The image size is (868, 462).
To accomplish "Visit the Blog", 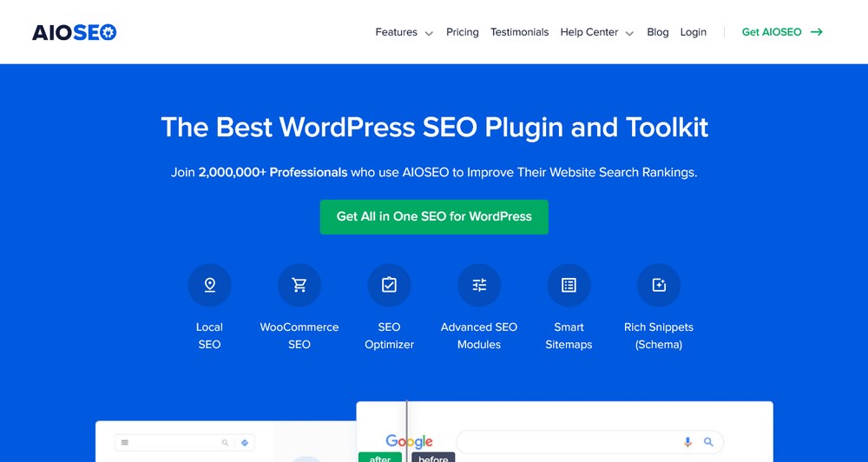I will [x=658, y=32].
